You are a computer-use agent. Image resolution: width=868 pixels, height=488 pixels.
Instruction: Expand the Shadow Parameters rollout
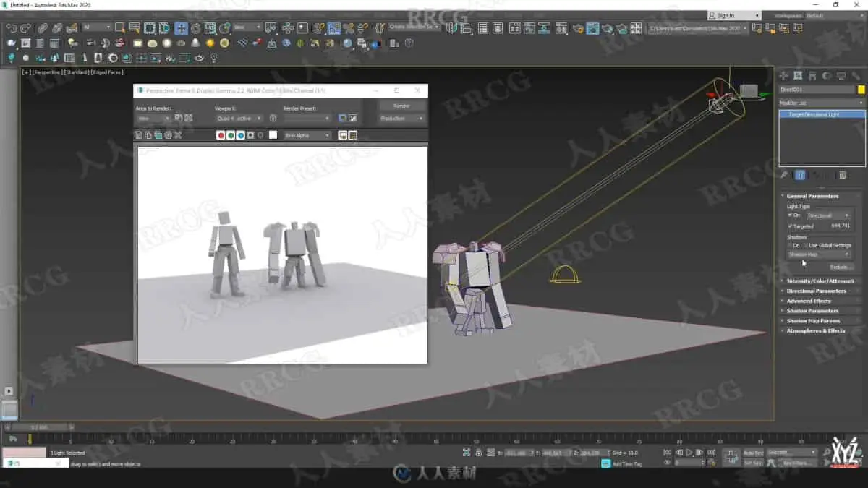click(x=812, y=311)
